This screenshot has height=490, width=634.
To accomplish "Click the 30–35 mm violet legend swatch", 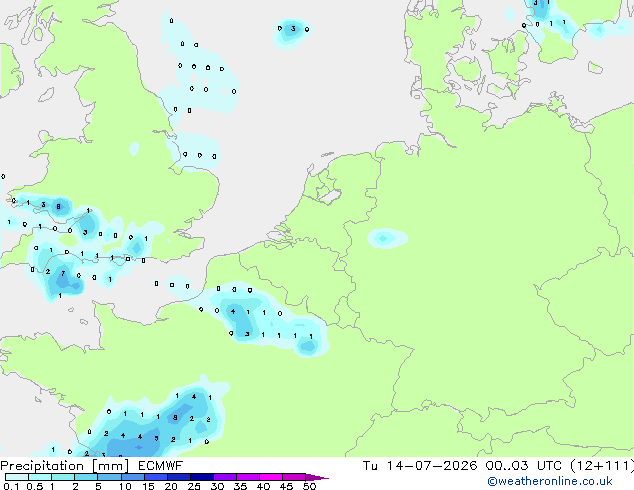I will click(x=225, y=477).
